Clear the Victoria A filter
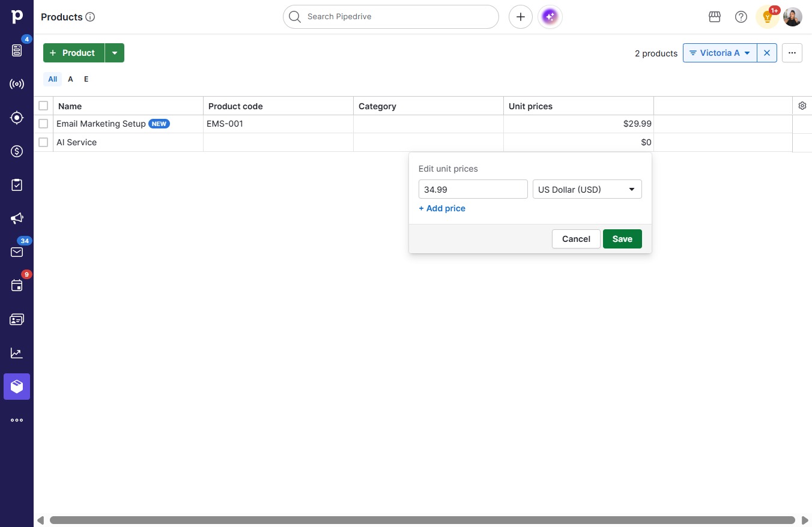 tap(767, 53)
